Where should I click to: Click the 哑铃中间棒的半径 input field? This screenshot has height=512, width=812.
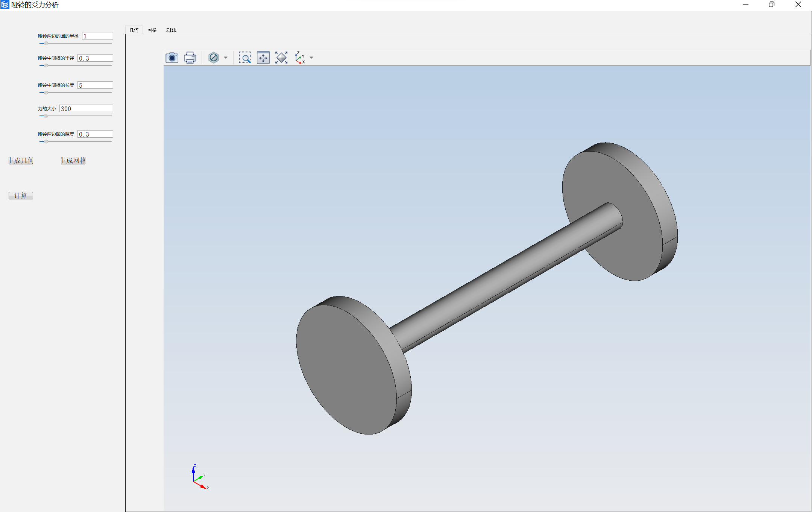click(x=95, y=58)
